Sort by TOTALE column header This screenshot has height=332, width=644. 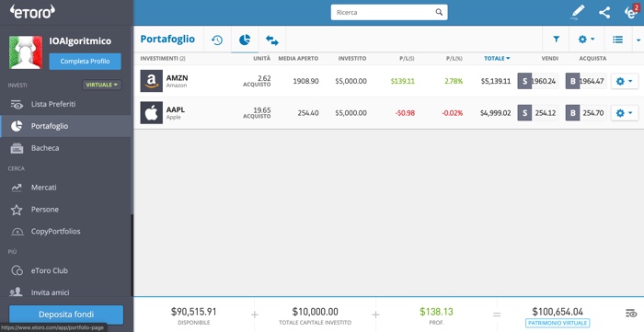click(497, 59)
